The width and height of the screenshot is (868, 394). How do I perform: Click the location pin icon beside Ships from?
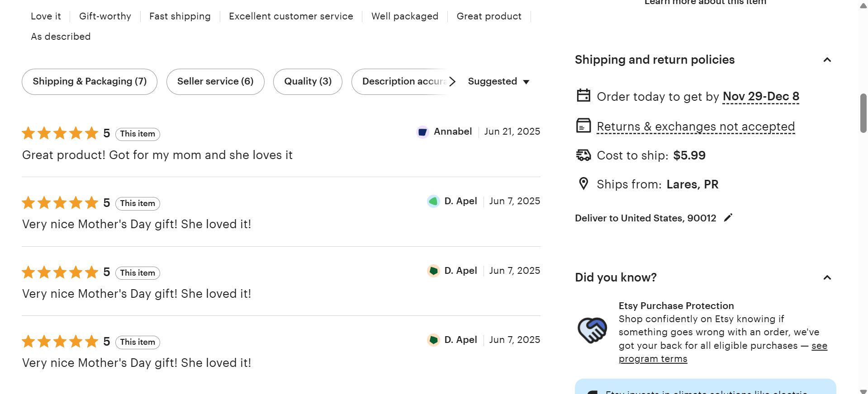click(583, 184)
